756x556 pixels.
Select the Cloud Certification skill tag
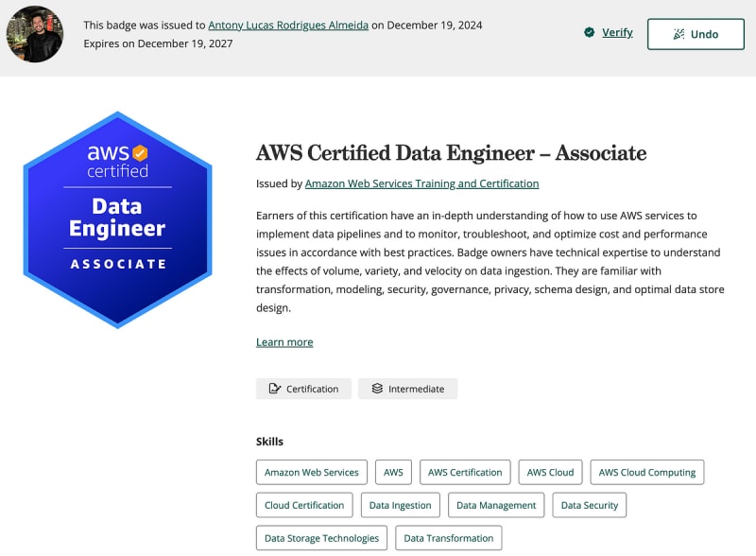[x=304, y=505]
